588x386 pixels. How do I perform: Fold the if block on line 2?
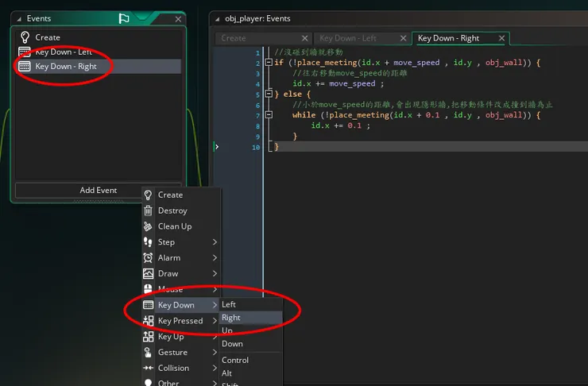click(269, 62)
